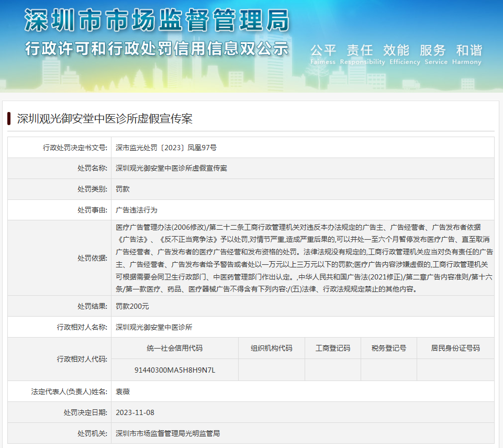The image size is (503, 448).
Task: Click the 深圳市市场监督管理局 banner title
Action: [x=157, y=20]
